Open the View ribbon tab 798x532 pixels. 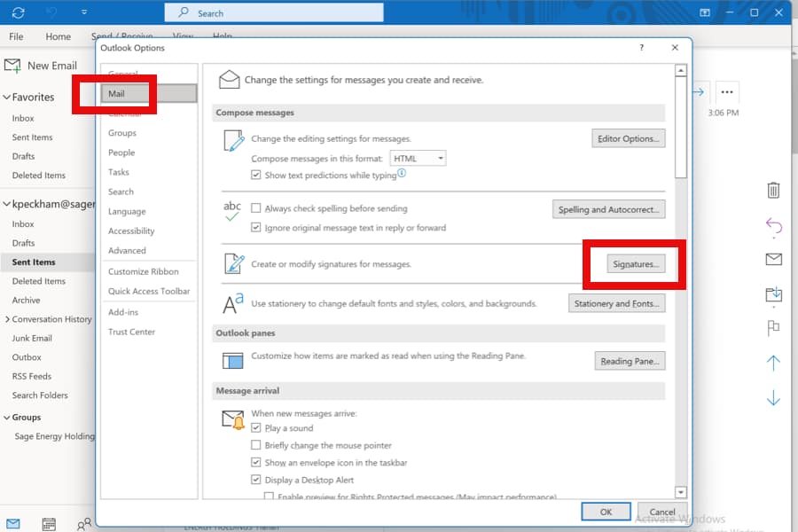click(x=184, y=36)
